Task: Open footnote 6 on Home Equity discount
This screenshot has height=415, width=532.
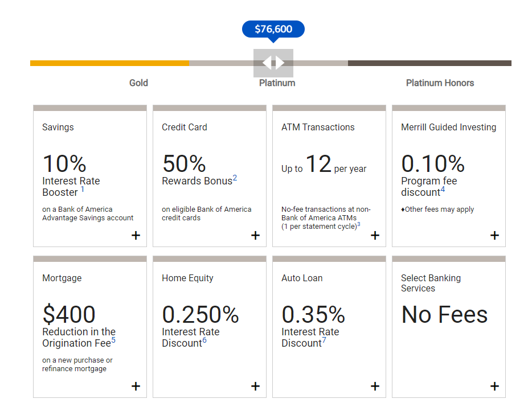Action: (204, 340)
